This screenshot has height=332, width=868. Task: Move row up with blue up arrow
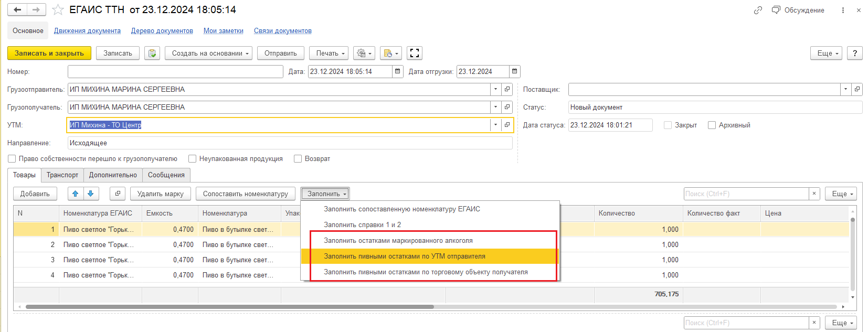tap(76, 194)
